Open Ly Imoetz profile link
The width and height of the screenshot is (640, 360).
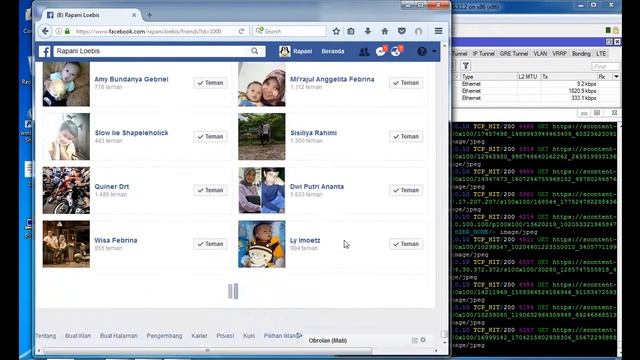pyautogui.click(x=305, y=240)
